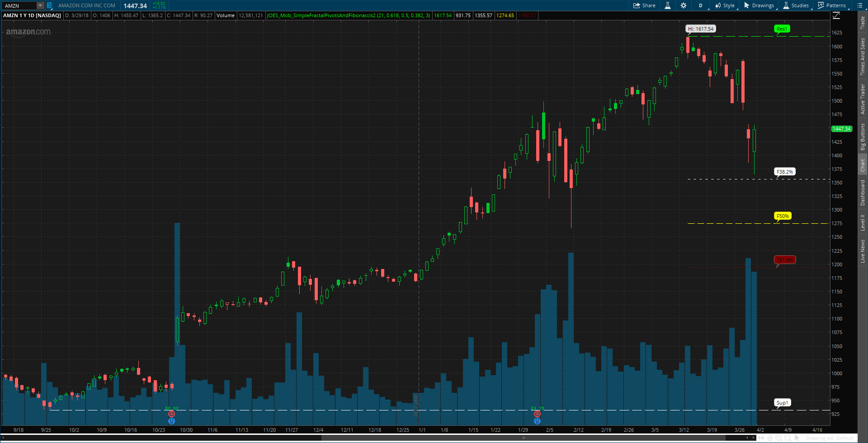868x443 pixels.
Task: Click the blue lightbulb icon near 1/29
Action: [537, 421]
